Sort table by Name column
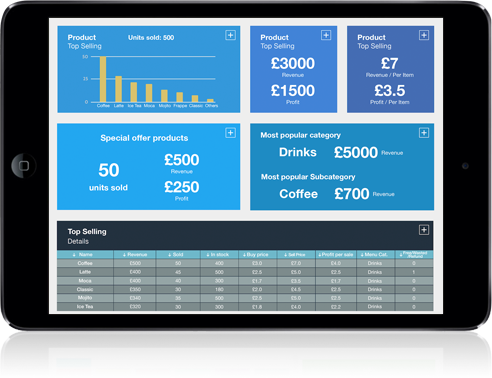Screen dimensions: 492x378 click(x=85, y=254)
